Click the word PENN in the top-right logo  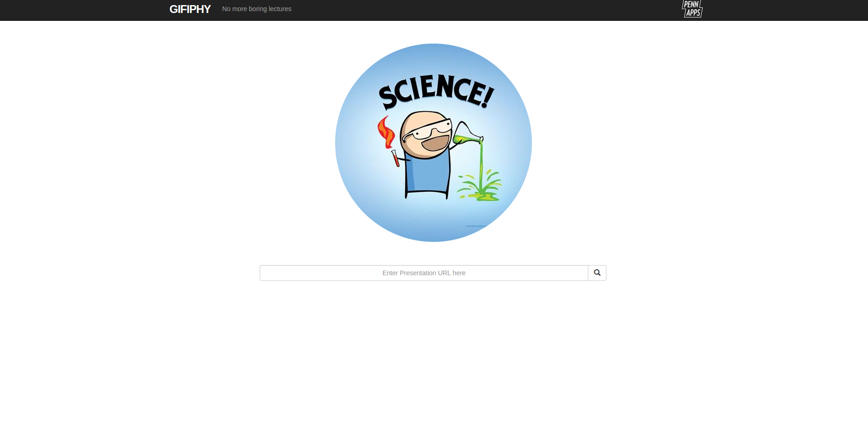691,4
